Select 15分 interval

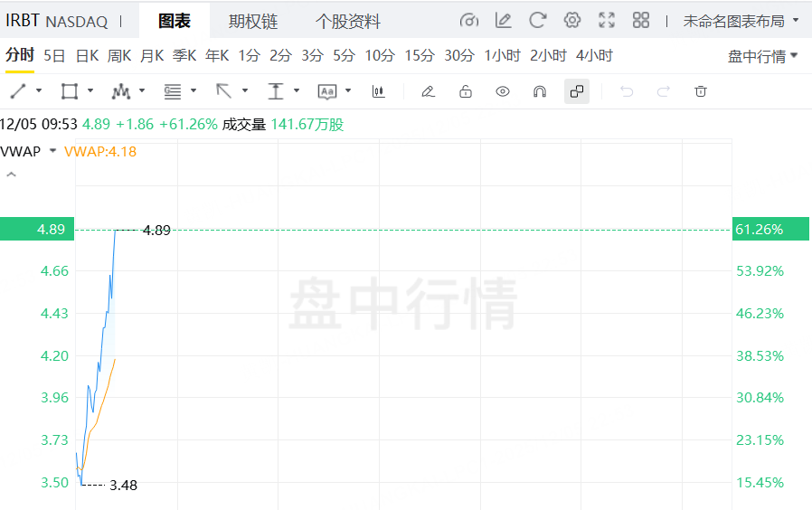pyautogui.click(x=420, y=55)
